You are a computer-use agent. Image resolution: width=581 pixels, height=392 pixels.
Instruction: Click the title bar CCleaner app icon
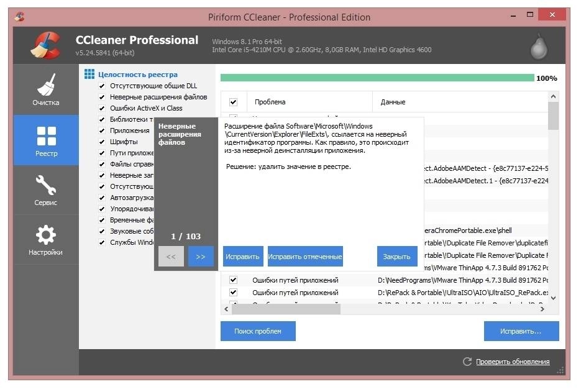pos(20,16)
